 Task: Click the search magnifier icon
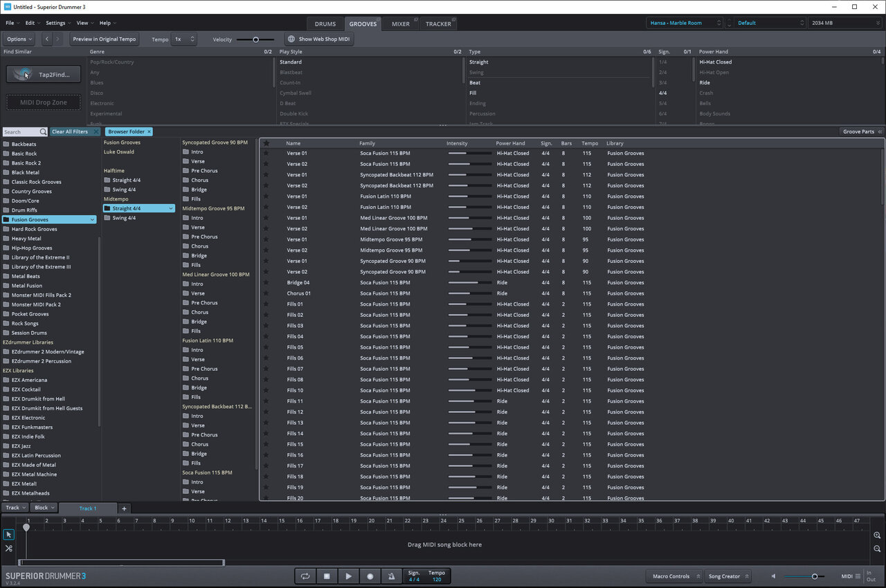click(x=43, y=131)
